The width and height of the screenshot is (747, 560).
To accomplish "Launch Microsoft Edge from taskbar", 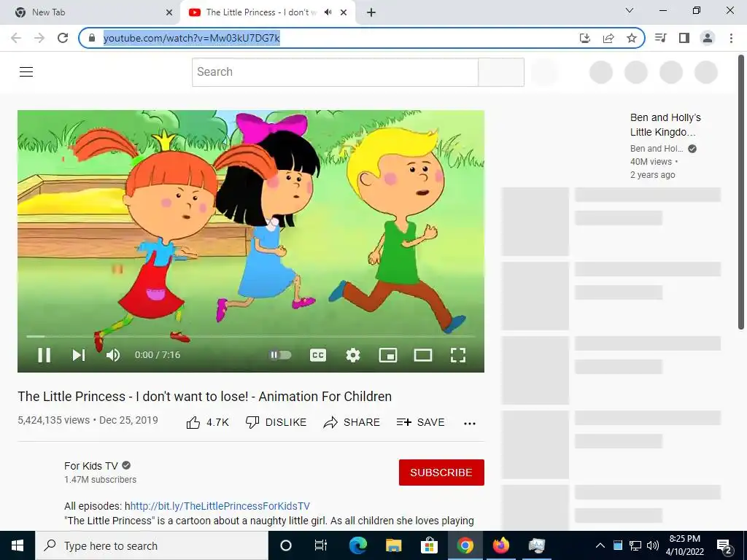I will pos(357,545).
